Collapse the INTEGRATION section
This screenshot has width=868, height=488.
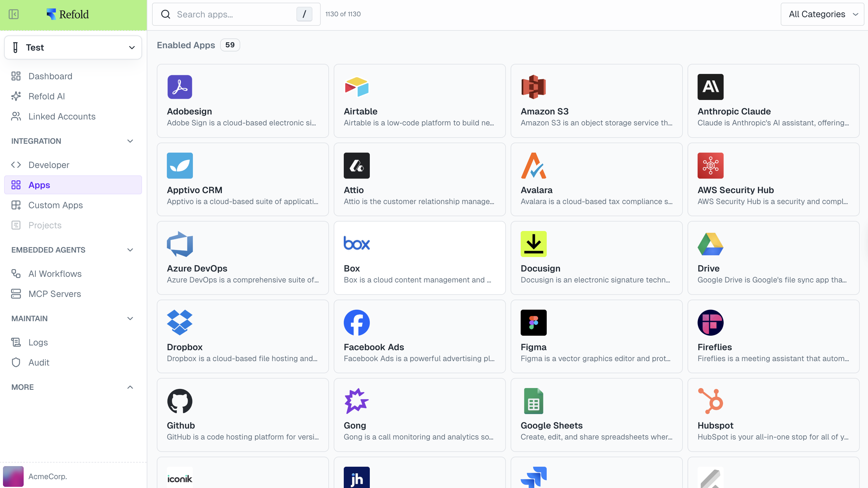click(x=130, y=141)
